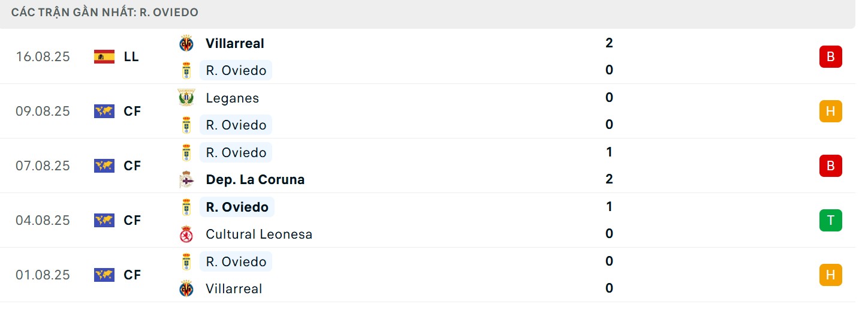Click the orange H badge for the Leganes match
Screen dimensions: 868x313
[830, 112]
